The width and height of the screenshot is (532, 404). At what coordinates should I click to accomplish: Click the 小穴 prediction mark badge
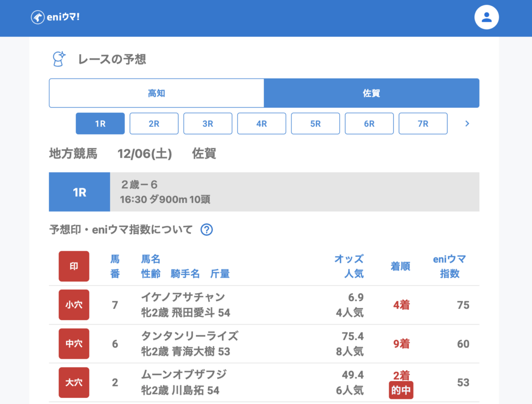74,305
